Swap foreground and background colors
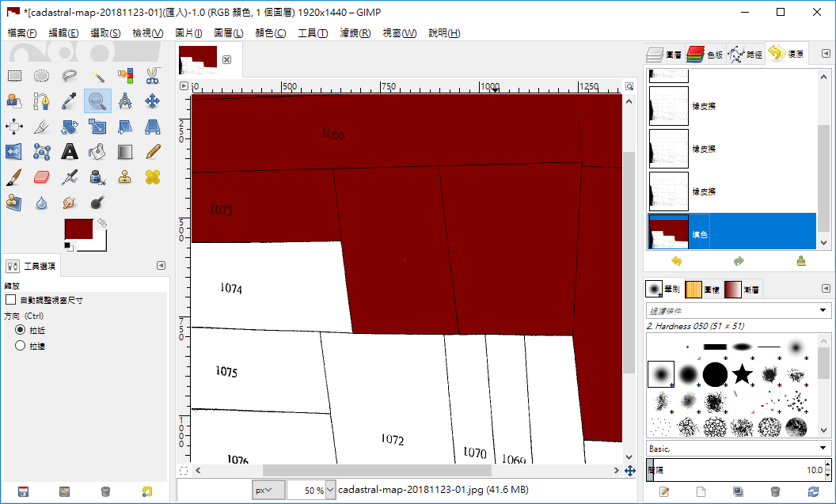The width and height of the screenshot is (836, 504). pyautogui.click(x=102, y=224)
